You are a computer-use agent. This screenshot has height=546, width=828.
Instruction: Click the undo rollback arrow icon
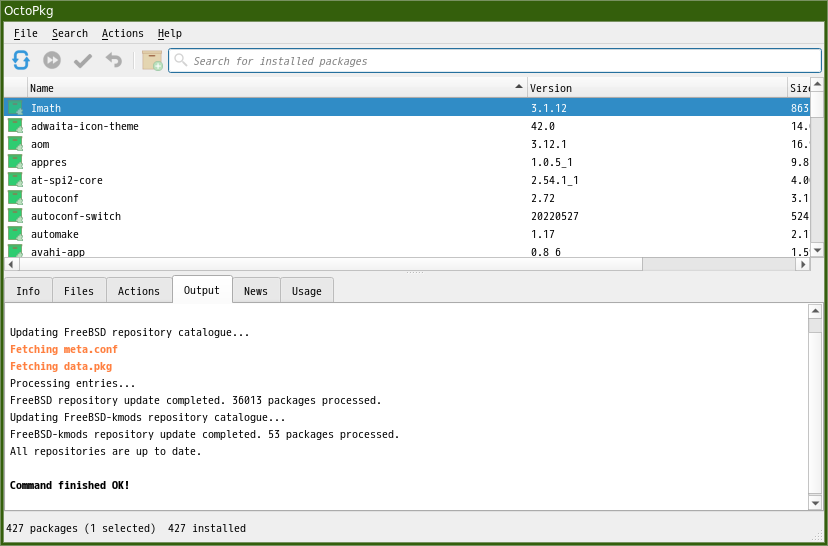[x=114, y=60]
